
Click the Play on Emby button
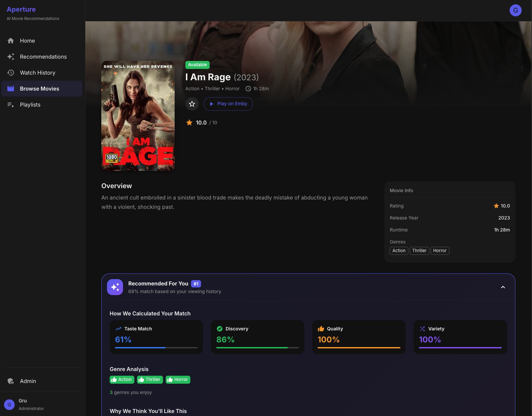click(x=228, y=104)
